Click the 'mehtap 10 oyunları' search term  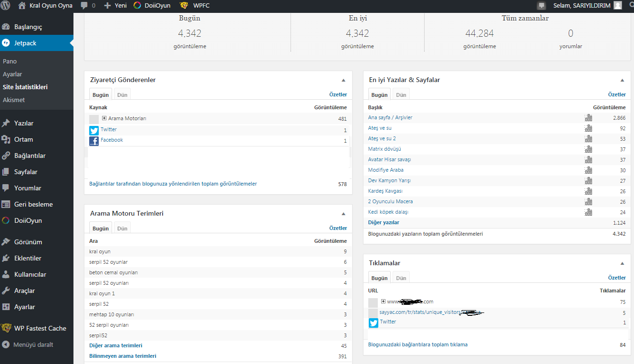(x=112, y=314)
